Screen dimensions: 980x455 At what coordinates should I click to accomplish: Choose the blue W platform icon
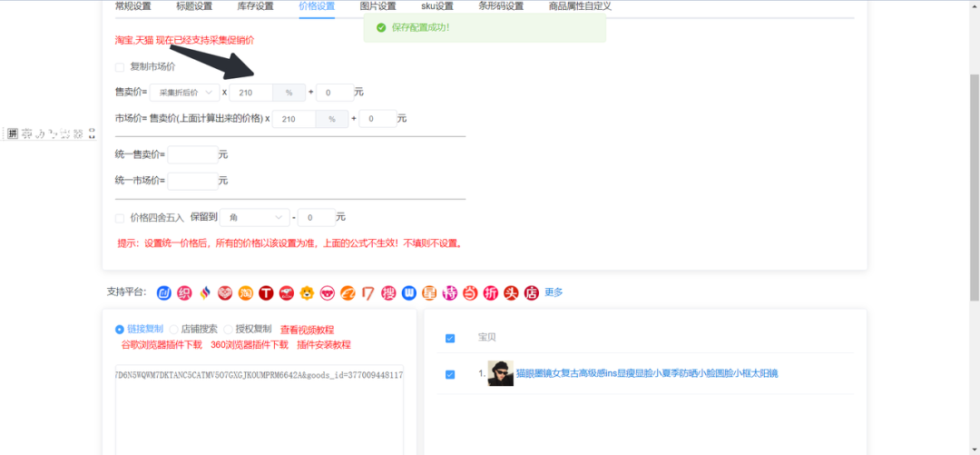[x=408, y=292]
